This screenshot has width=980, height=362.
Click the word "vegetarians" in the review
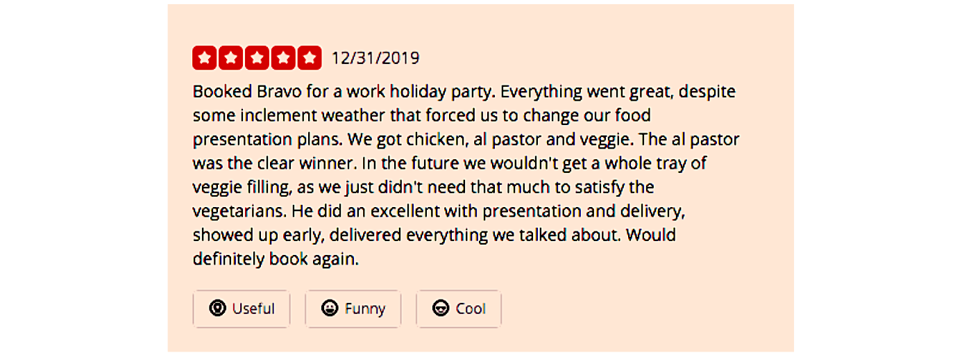pyautogui.click(x=239, y=211)
